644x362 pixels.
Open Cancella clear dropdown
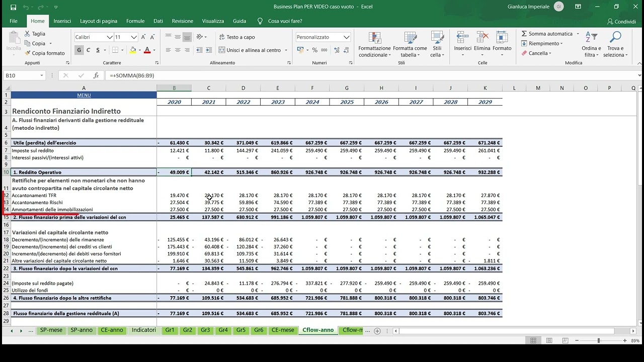pos(537,53)
